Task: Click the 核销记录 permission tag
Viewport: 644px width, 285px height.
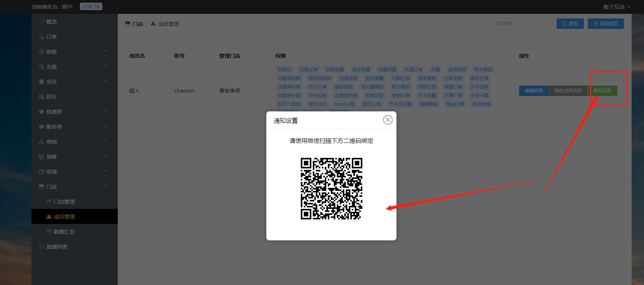Action: click(x=374, y=96)
